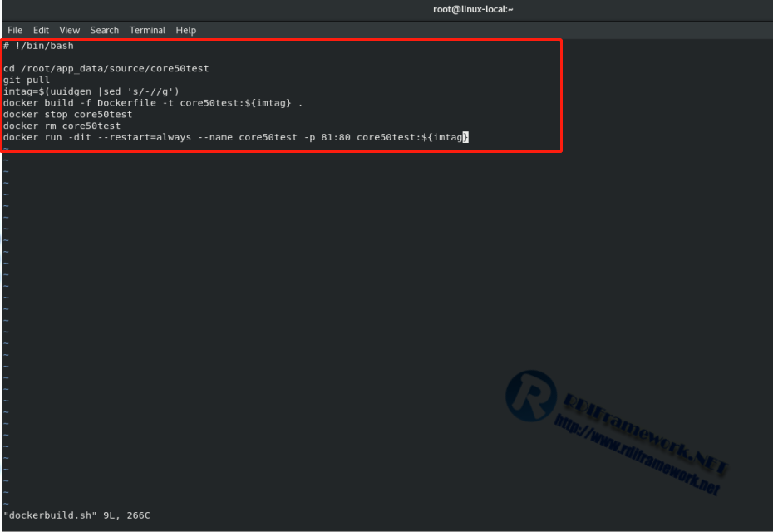Open the View menu

(x=70, y=30)
